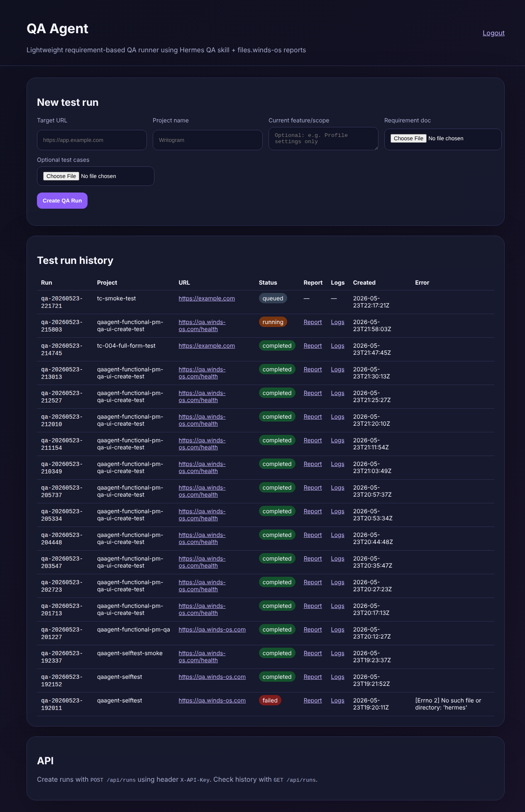Click the Project name field
525x812 pixels.
pos(208,140)
